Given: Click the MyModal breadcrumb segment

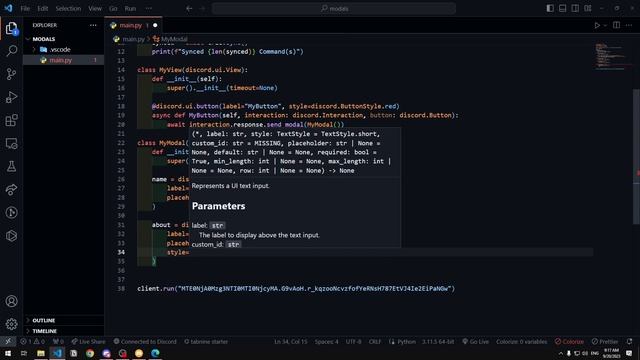Looking at the screenshot, I should [x=170, y=39].
